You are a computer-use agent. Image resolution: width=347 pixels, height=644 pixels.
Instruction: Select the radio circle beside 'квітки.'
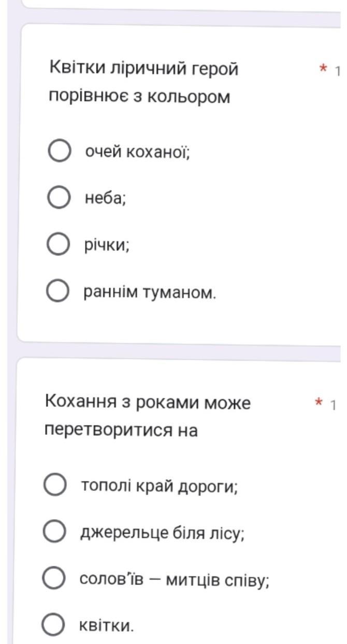click(53, 625)
